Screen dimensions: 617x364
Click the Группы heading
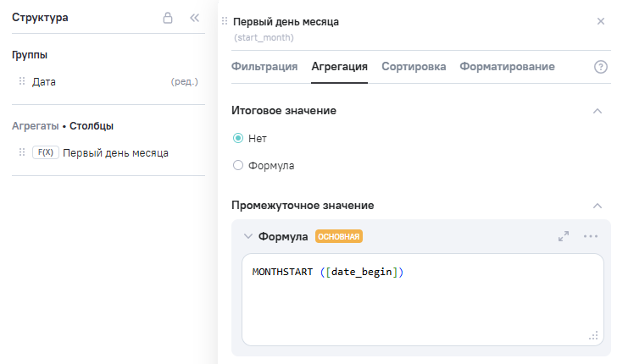click(x=30, y=55)
